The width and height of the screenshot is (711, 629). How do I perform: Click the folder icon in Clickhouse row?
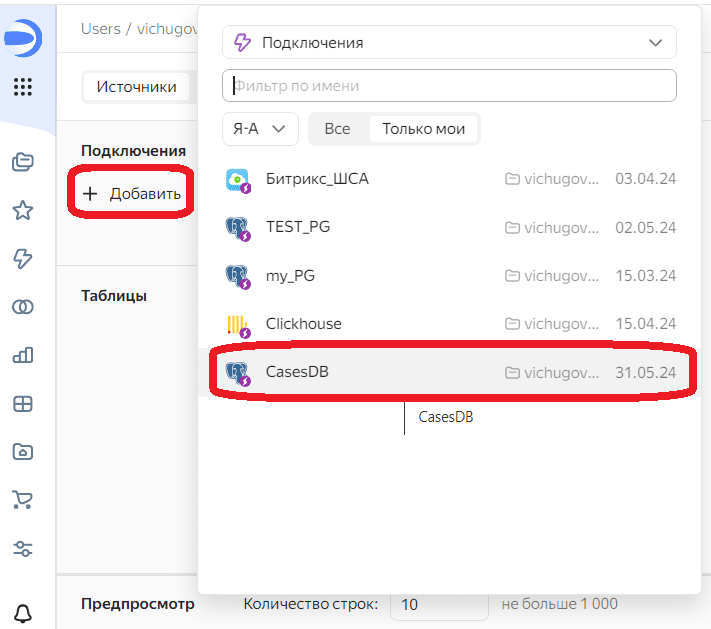tap(512, 324)
